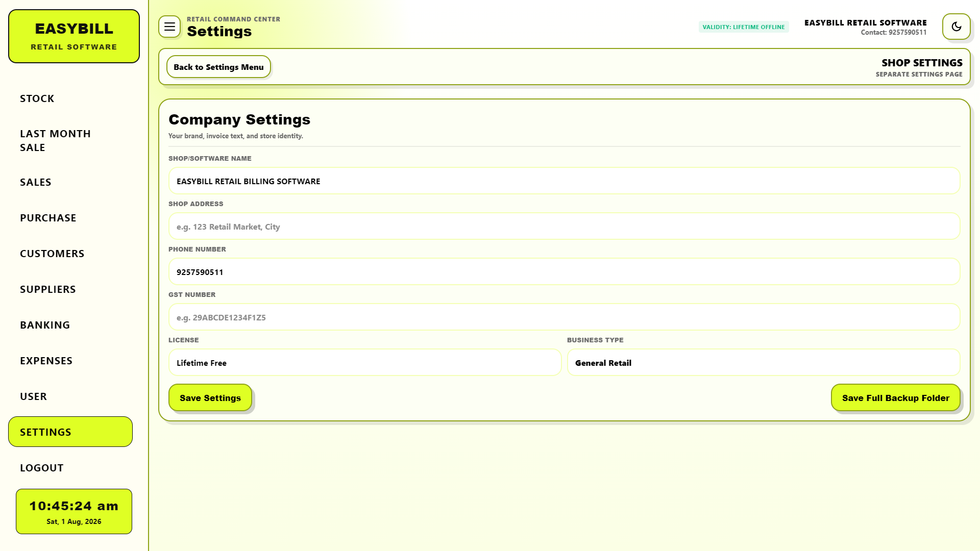The height and width of the screenshot is (551, 980).
Task: Click the Save Settings button
Action: point(210,397)
